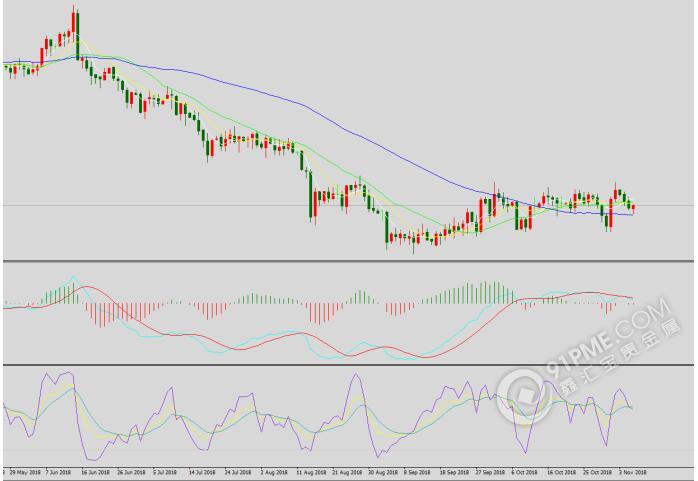Click the divider between MACD and oscillator panels

348,365
